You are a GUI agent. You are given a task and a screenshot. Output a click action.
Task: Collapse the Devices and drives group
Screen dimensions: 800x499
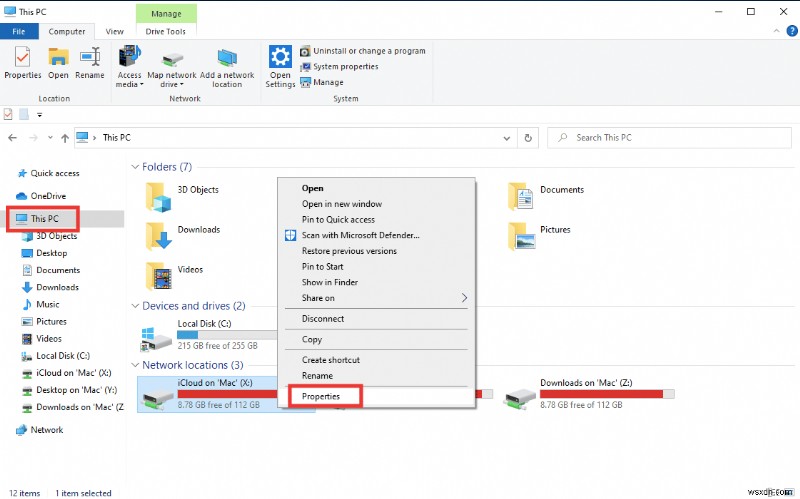pos(135,306)
